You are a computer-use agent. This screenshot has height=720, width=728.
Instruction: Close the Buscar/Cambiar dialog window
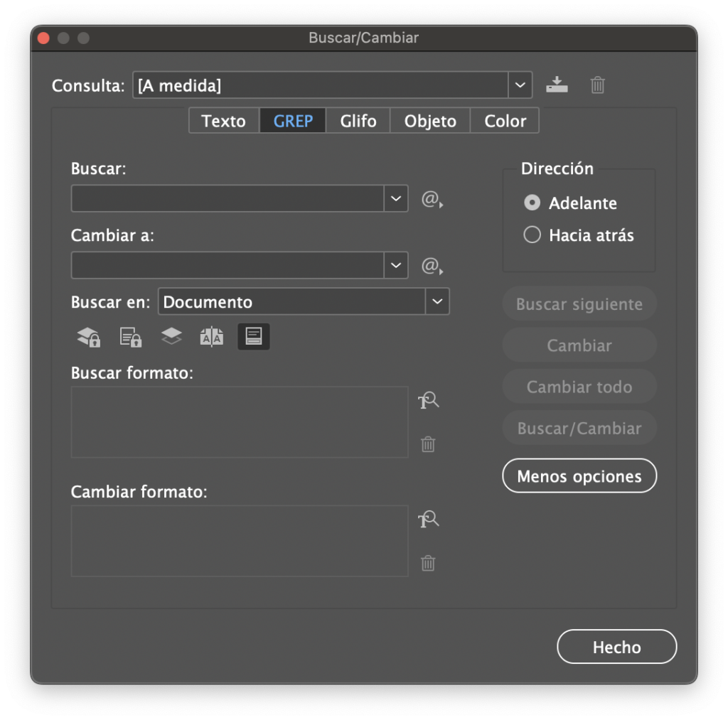[x=43, y=38]
